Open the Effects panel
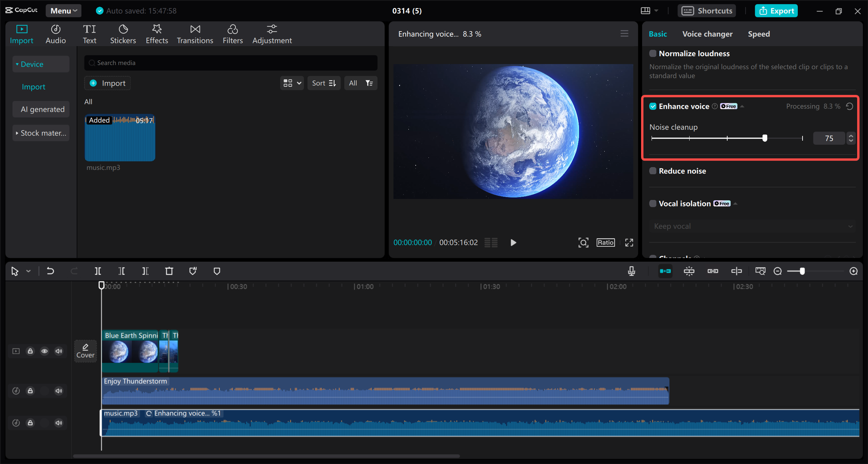This screenshot has width=868, height=464. [x=156, y=34]
